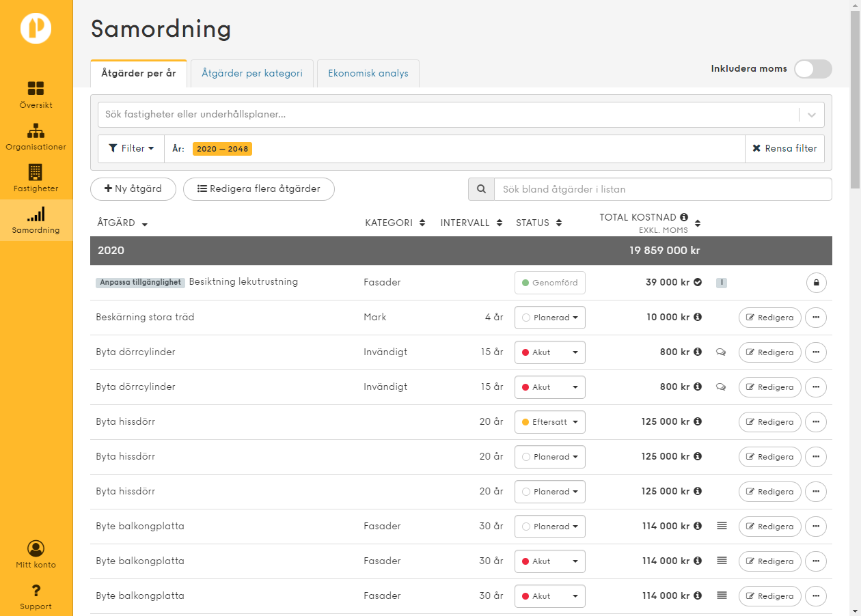Open the more options menu for Beskärning stora träd
The image size is (861, 616).
point(816,318)
